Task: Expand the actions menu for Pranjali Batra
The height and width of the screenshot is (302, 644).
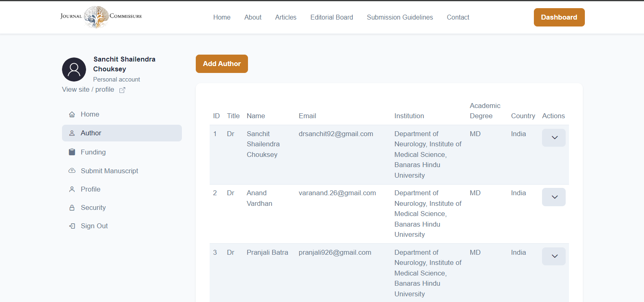Action: pos(553,256)
